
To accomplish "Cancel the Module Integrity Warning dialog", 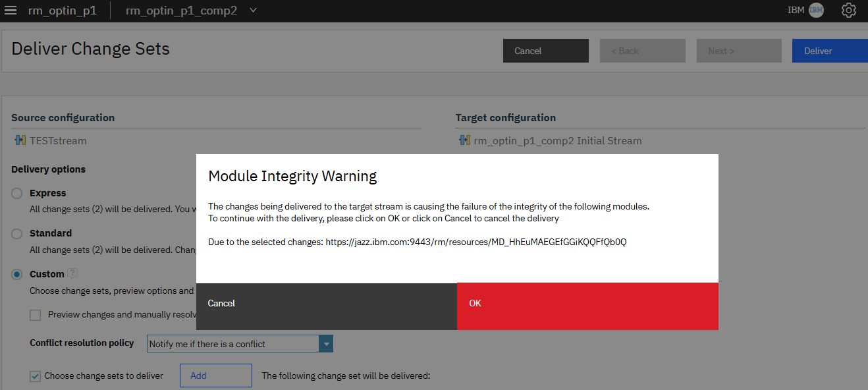I will tap(326, 304).
